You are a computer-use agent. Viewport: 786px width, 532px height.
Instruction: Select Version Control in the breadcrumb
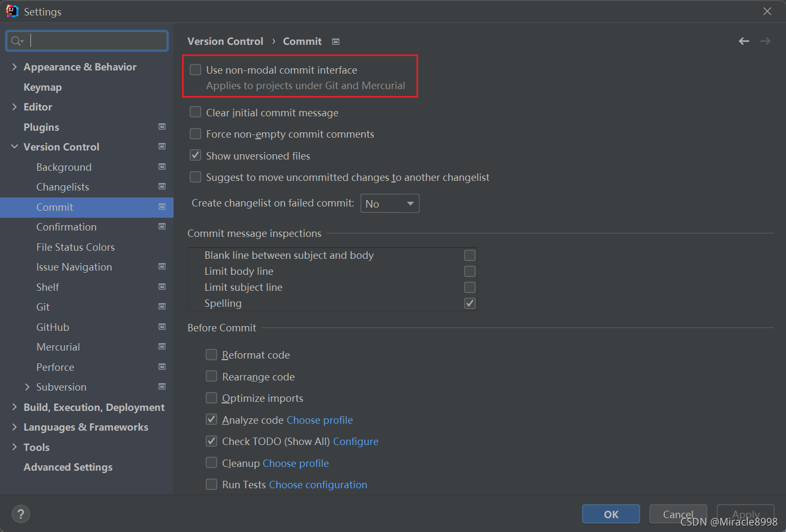(225, 41)
